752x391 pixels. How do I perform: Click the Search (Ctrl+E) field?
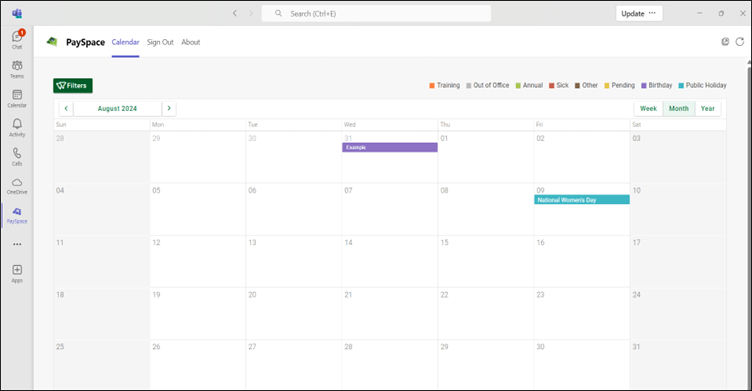tap(376, 13)
